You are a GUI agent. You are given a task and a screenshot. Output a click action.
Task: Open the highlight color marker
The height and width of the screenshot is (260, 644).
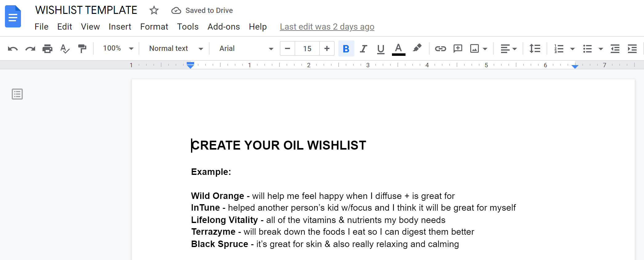(417, 48)
